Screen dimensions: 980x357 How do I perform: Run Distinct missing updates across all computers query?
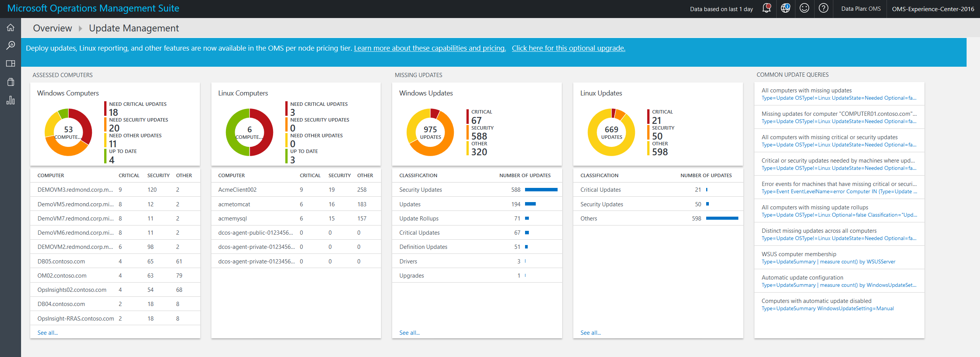(x=839, y=234)
